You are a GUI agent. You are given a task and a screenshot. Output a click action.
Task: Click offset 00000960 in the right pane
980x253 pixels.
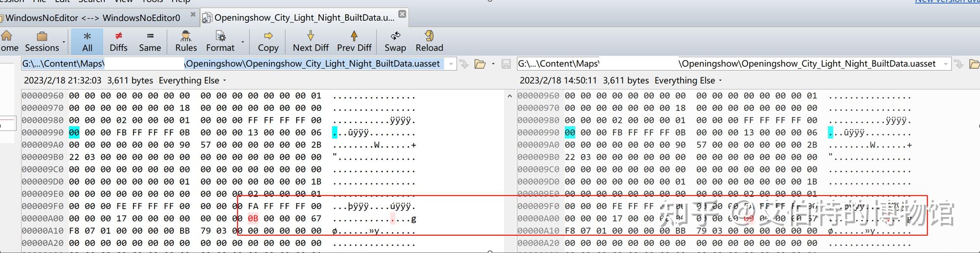pyautogui.click(x=538, y=96)
